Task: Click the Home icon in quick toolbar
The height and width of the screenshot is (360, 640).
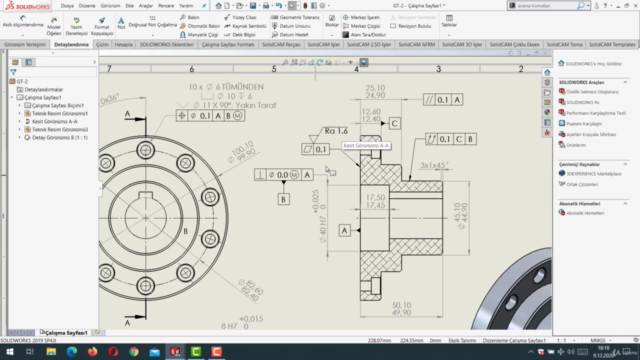Action: click(x=218, y=6)
